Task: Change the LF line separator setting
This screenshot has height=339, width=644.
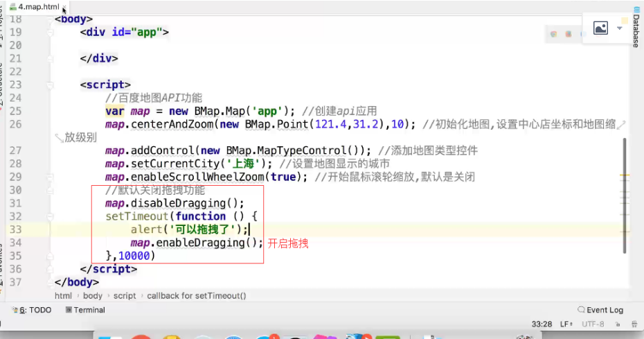Action: point(566,324)
